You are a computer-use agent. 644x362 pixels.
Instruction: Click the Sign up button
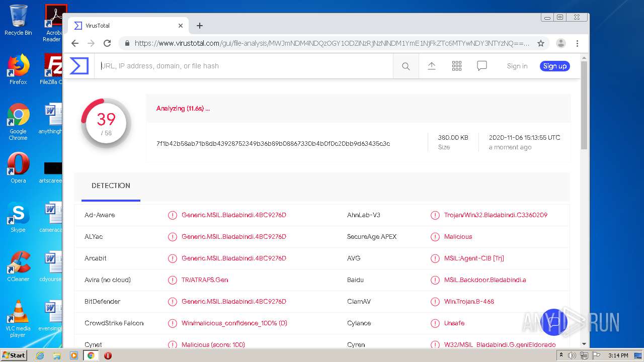point(555,66)
